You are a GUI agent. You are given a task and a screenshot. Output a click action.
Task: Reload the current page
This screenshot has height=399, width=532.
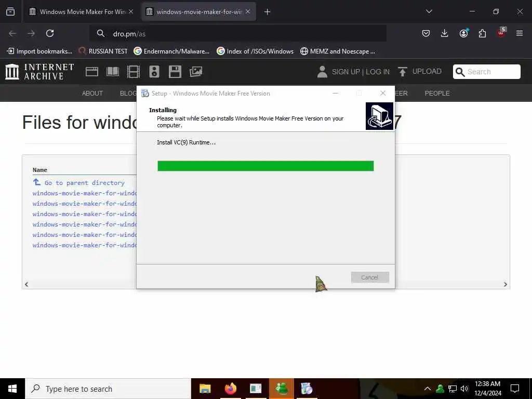tap(50, 33)
